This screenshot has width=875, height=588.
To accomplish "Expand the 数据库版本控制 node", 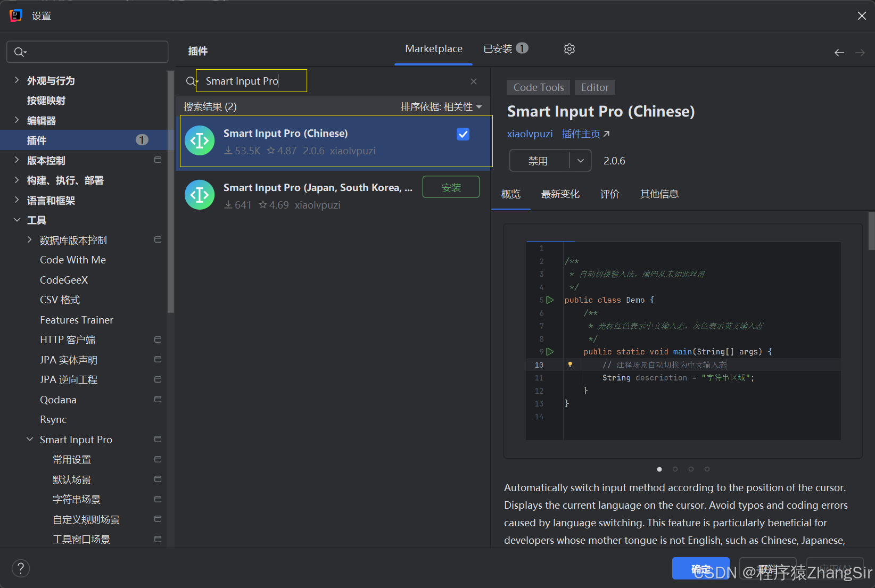I will pos(29,240).
